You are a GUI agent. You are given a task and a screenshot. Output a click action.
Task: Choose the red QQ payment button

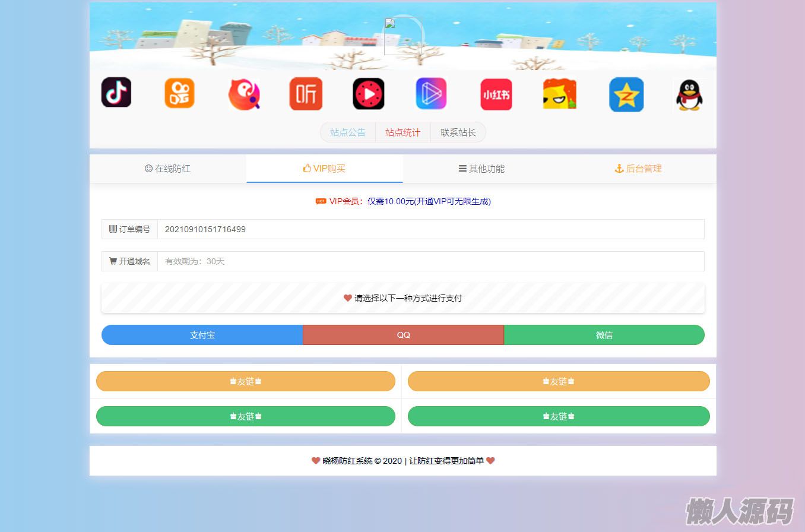tap(404, 335)
